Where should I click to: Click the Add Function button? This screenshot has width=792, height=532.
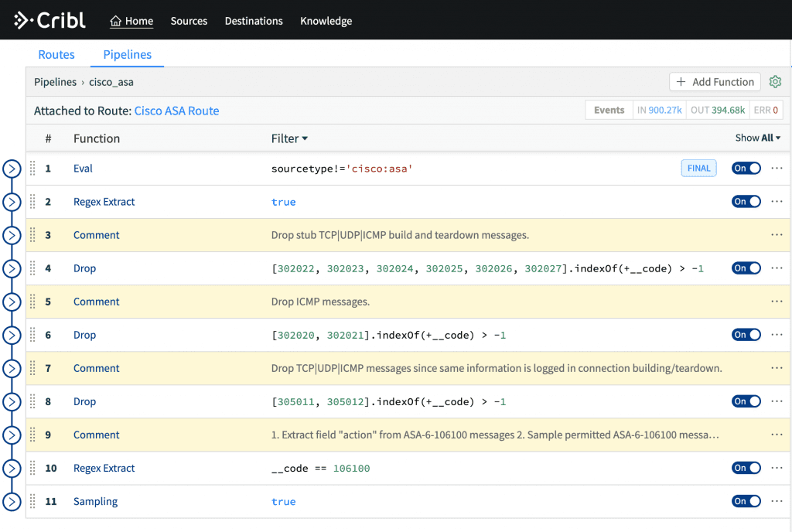[715, 82]
